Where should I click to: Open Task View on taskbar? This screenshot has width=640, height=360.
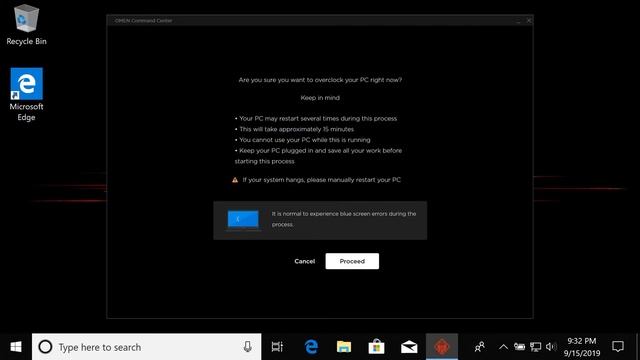pos(277,347)
